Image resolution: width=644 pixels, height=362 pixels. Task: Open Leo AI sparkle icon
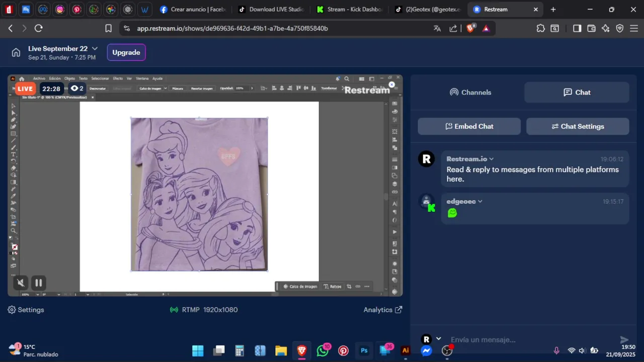pos(606,28)
